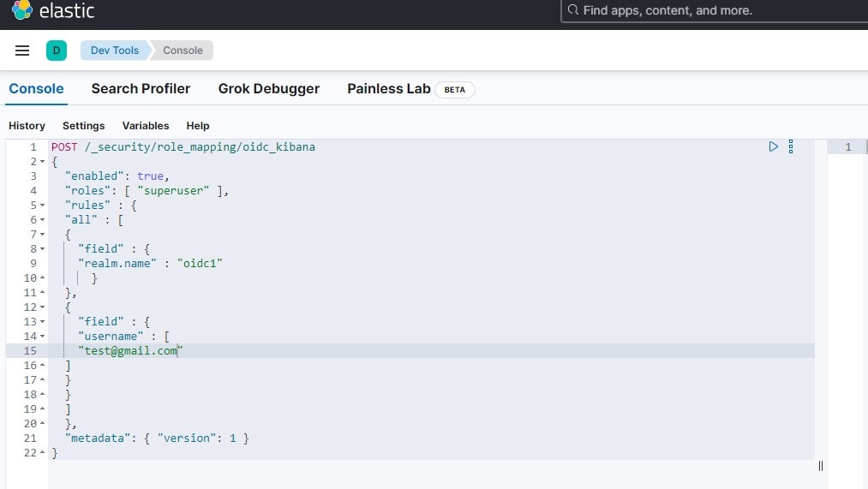Switch to the Grok Debugger tab
868x489 pixels.
[268, 88]
